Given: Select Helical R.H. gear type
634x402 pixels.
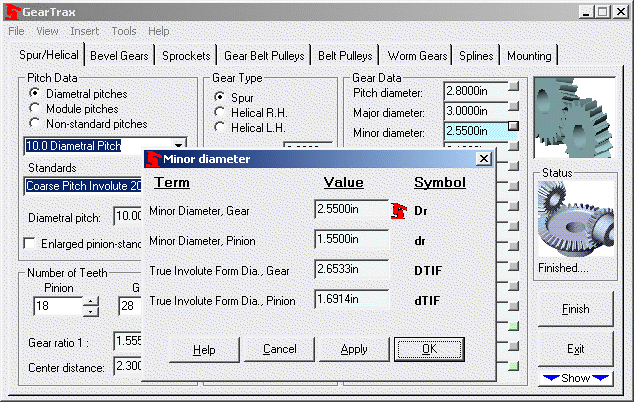Looking at the screenshot, I should [220, 112].
